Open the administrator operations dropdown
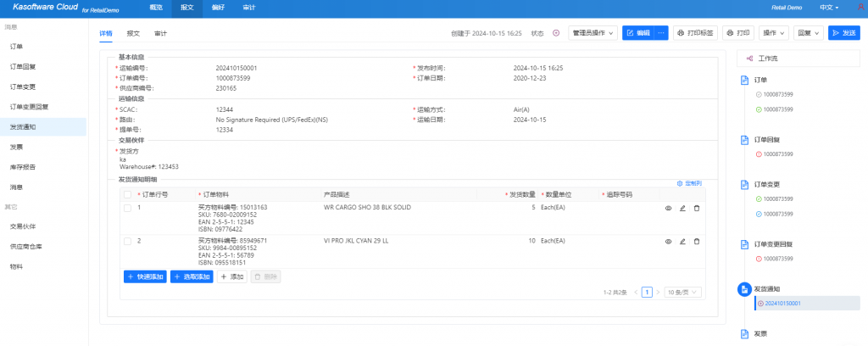This screenshot has height=346, width=868. pos(593,33)
